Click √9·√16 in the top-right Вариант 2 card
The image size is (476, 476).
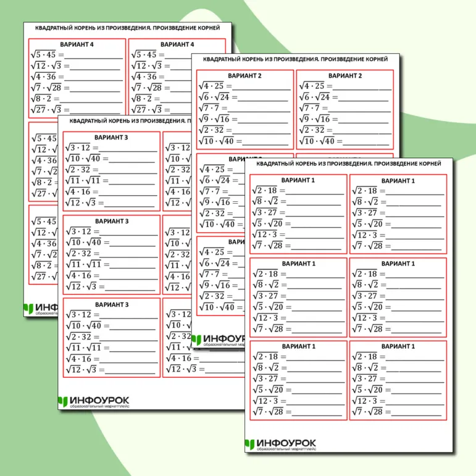pyautogui.click(x=314, y=119)
